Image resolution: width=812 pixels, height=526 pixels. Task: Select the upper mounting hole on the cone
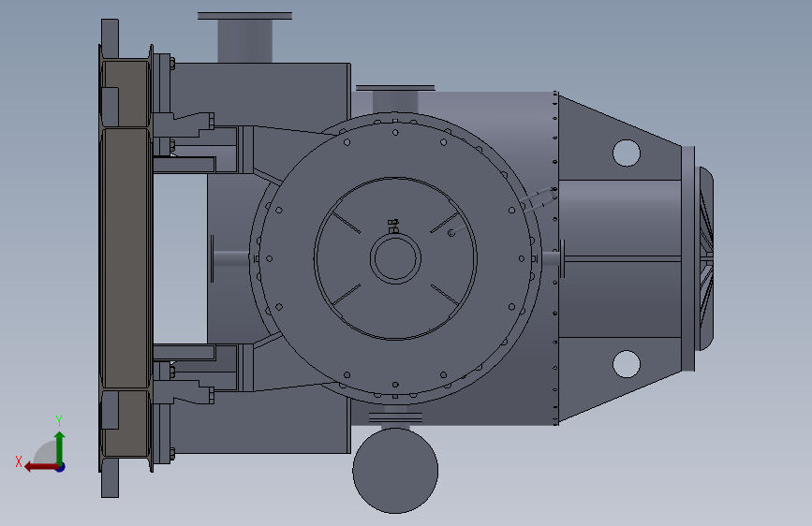pos(626,153)
